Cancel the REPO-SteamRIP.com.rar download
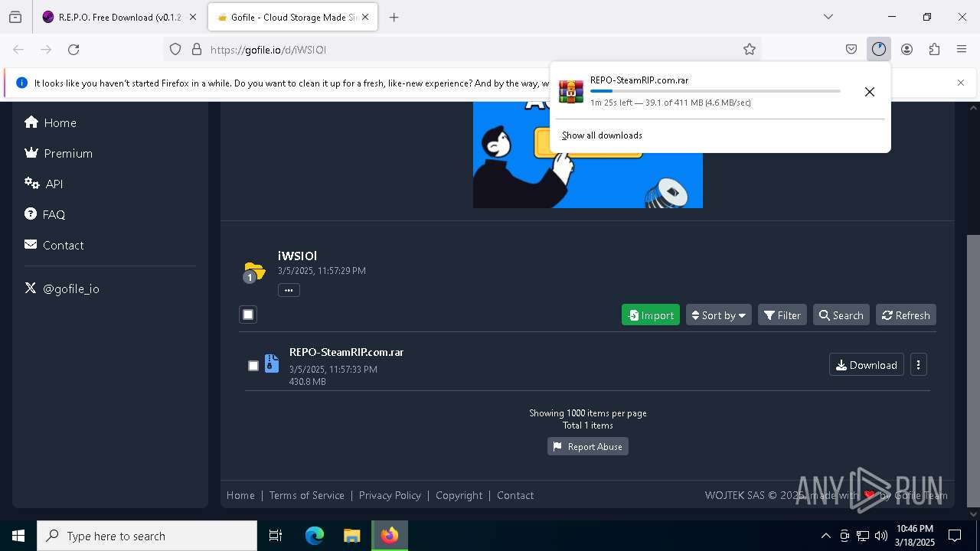 coord(870,92)
